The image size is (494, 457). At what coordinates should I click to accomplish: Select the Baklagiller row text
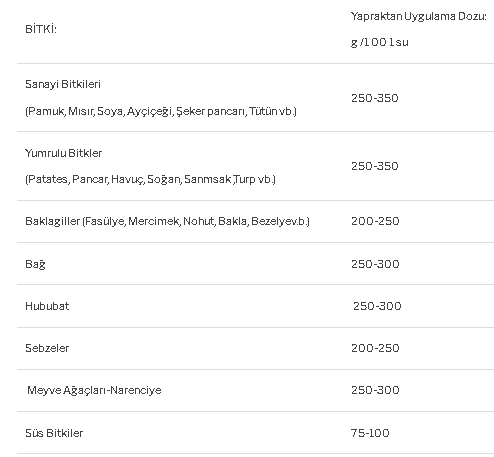click(167, 221)
